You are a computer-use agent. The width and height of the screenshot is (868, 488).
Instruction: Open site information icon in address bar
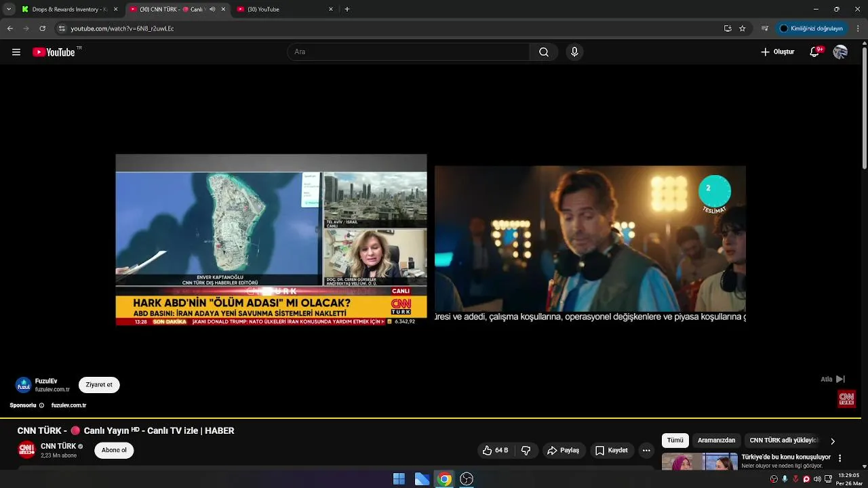click(x=62, y=28)
